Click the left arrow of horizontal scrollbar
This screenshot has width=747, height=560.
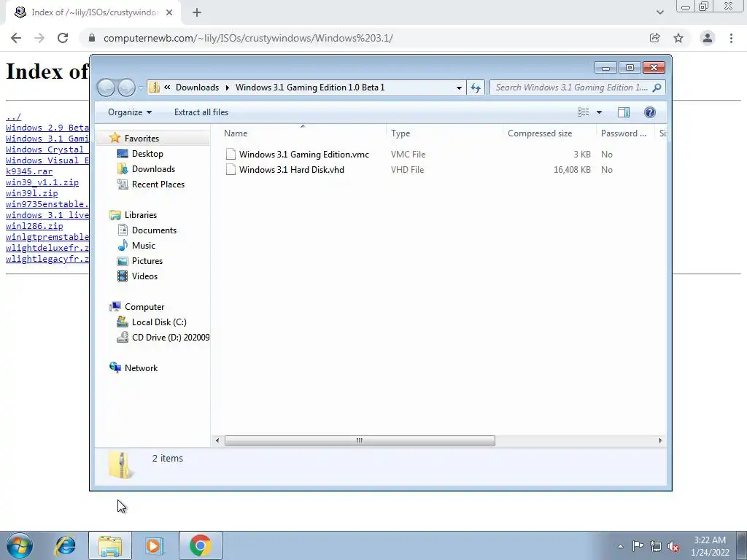217,440
